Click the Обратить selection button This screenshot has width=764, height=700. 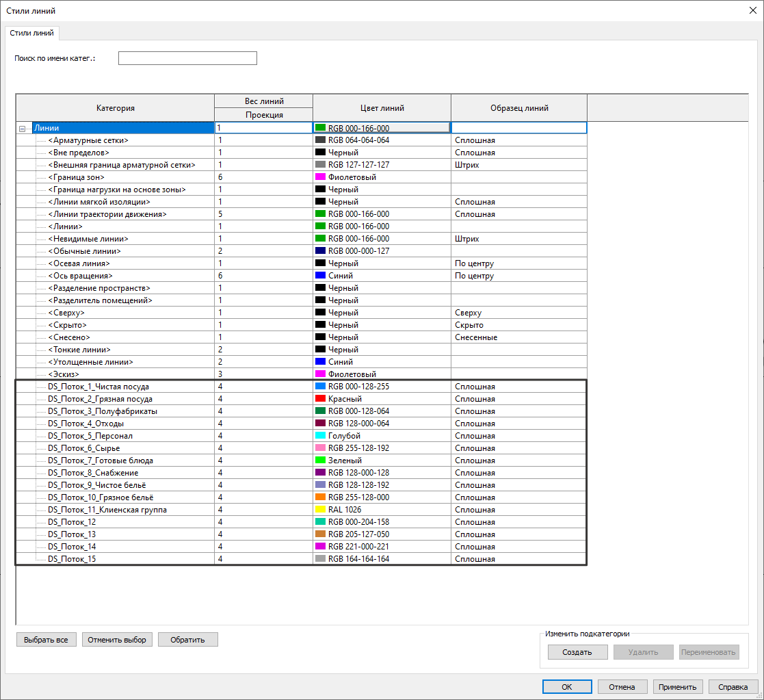pos(187,640)
